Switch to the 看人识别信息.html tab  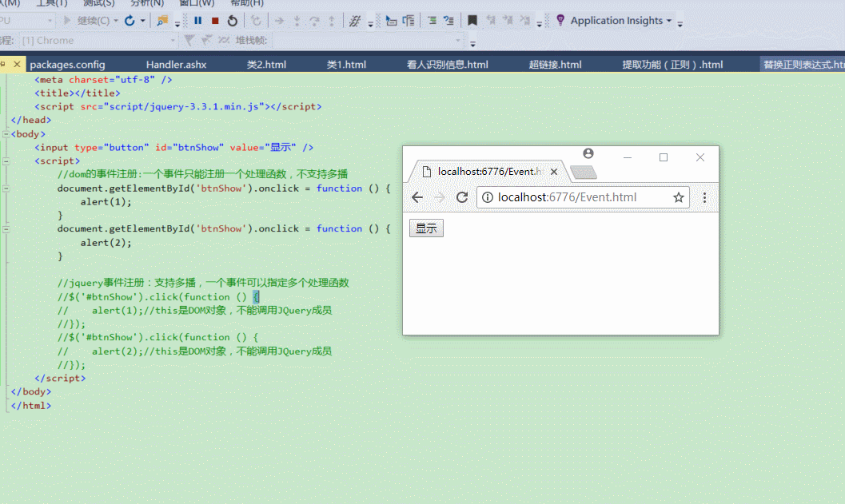click(x=448, y=65)
